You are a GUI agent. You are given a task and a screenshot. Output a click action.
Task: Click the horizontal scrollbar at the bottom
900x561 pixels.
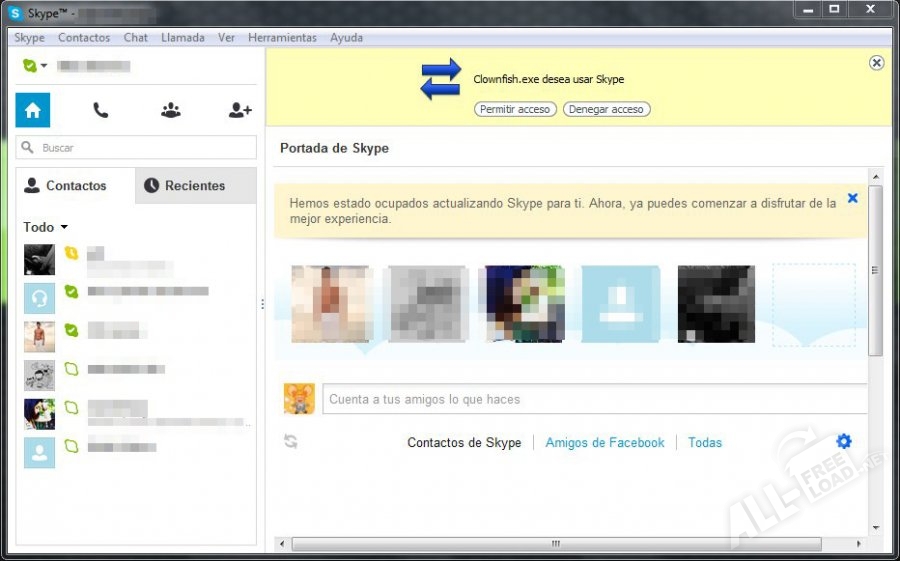[x=556, y=544]
